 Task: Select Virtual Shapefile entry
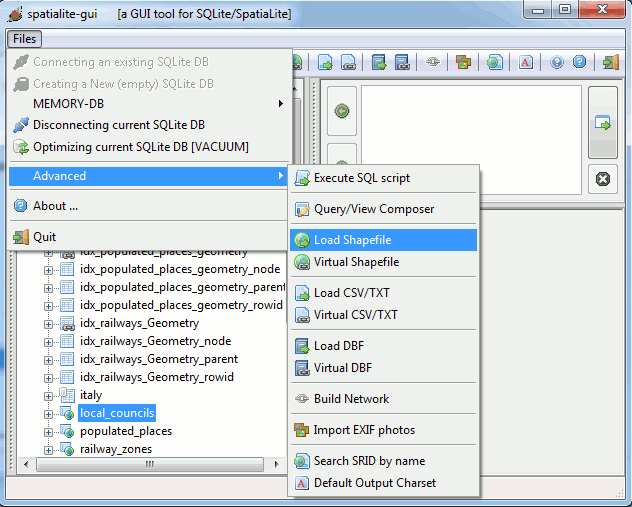pyautogui.click(x=383, y=262)
